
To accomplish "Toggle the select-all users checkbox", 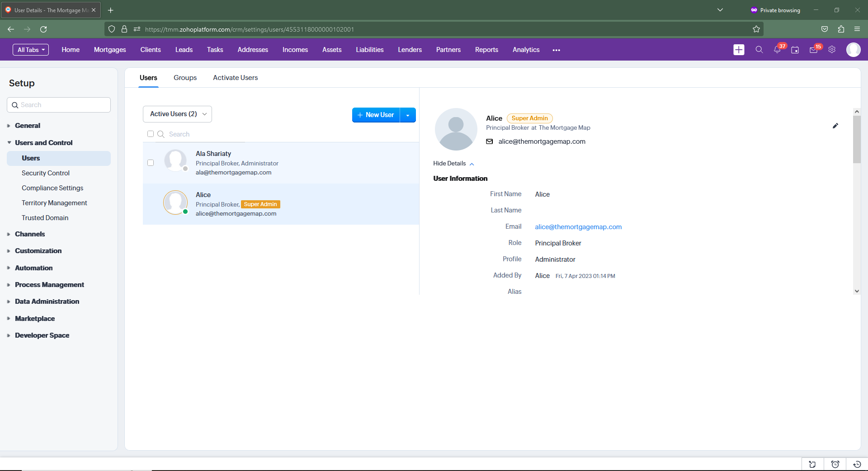I will tap(151, 134).
